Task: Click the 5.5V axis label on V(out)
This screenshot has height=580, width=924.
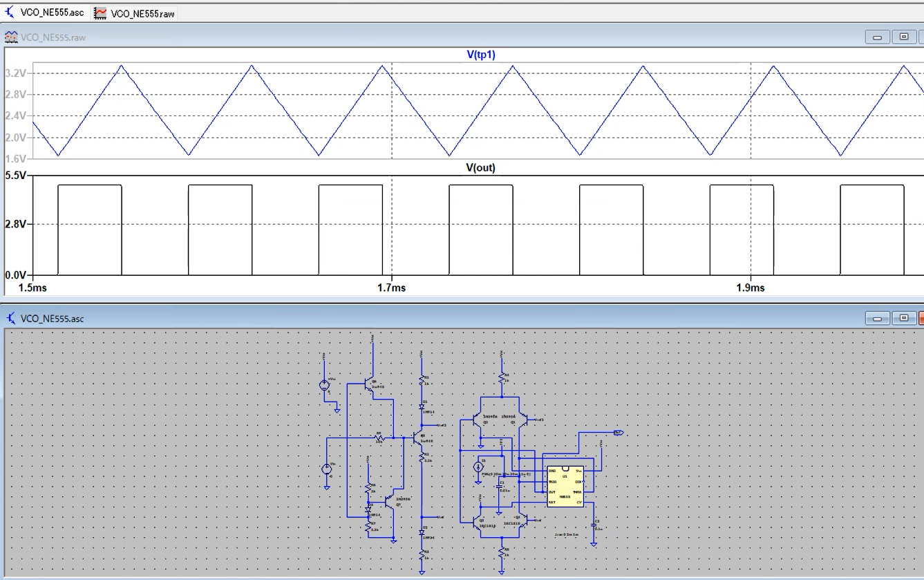Action: (15, 176)
